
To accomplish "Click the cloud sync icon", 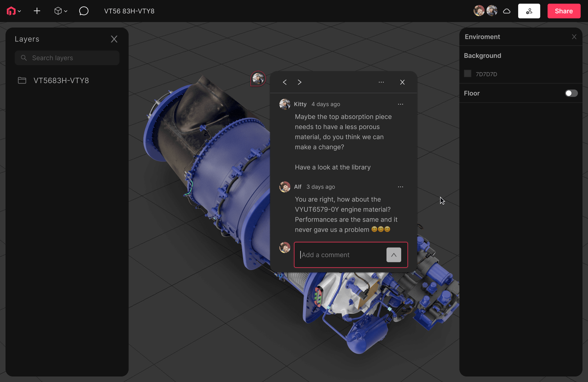I will pos(507,11).
